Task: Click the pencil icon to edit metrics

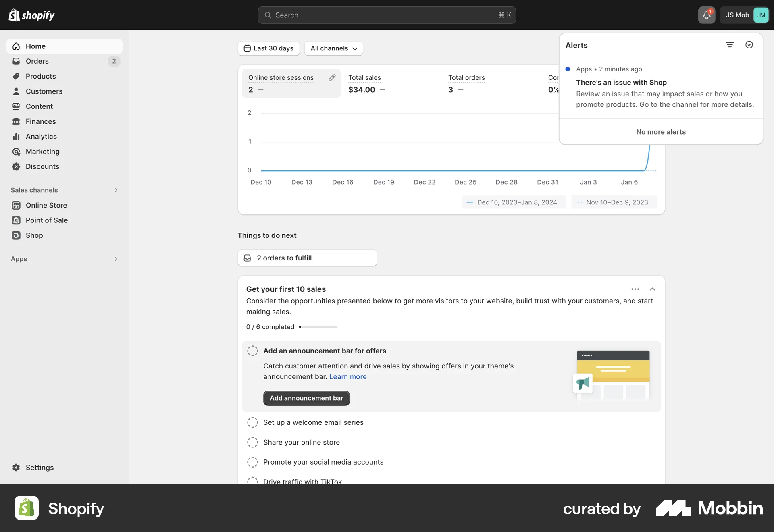Action: 332,77
